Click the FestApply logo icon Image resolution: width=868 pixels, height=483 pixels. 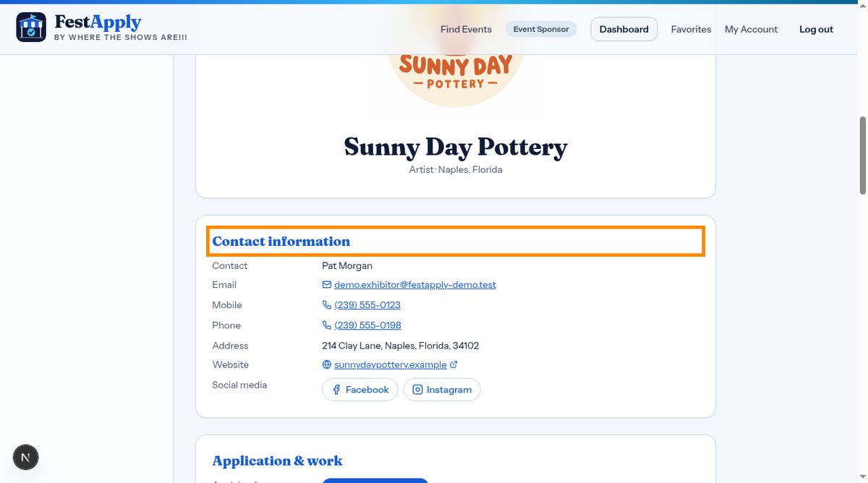[31, 27]
